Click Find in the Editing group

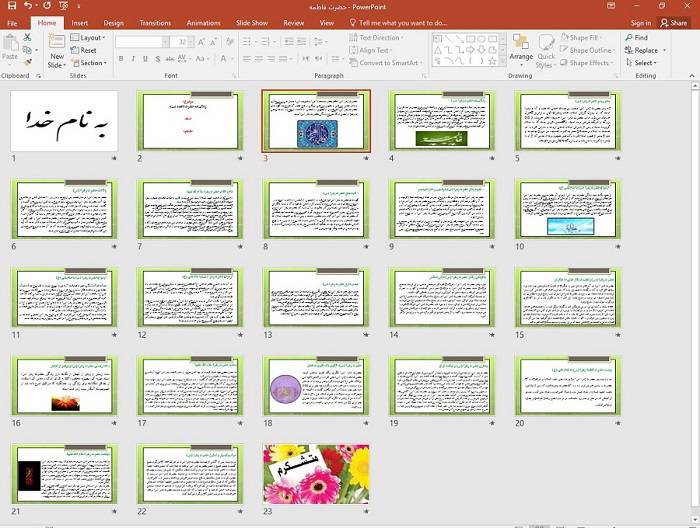(636, 37)
